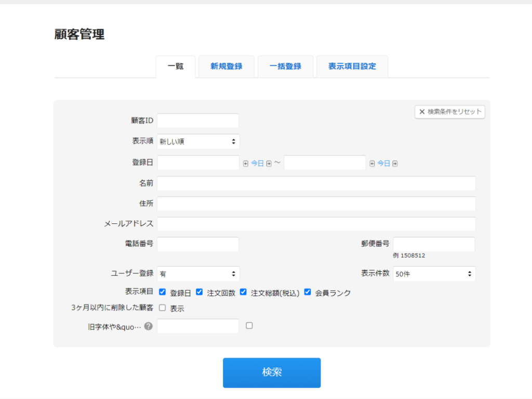The width and height of the screenshot is (532, 399).
Task: Open the 表示順 sort order dropdown
Action: tap(198, 141)
